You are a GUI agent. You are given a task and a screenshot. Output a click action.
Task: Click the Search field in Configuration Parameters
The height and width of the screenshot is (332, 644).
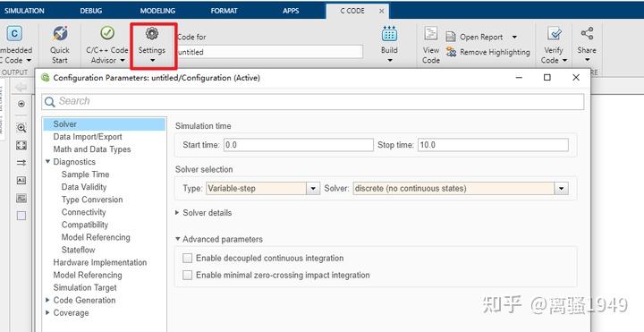312,102
